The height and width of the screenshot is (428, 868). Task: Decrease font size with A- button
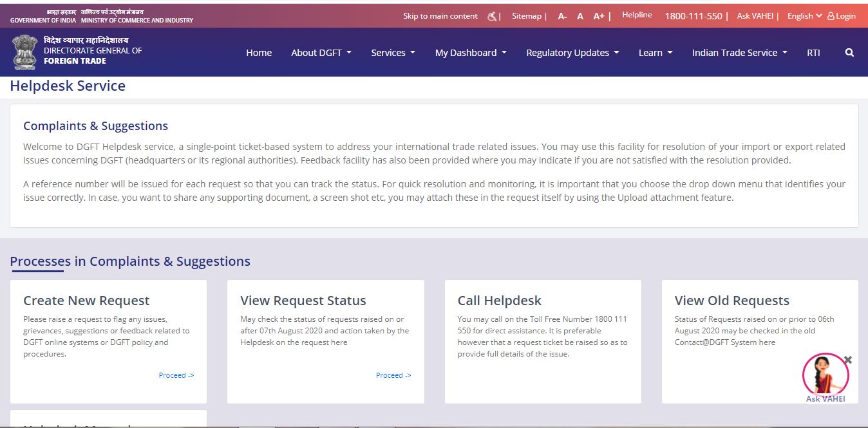click(x=562, y=16)
